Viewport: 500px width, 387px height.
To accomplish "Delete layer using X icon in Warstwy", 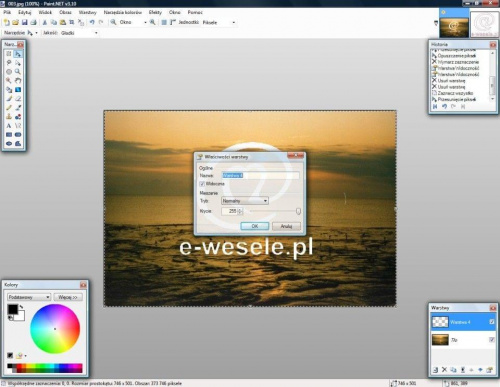I will point(444,370).
